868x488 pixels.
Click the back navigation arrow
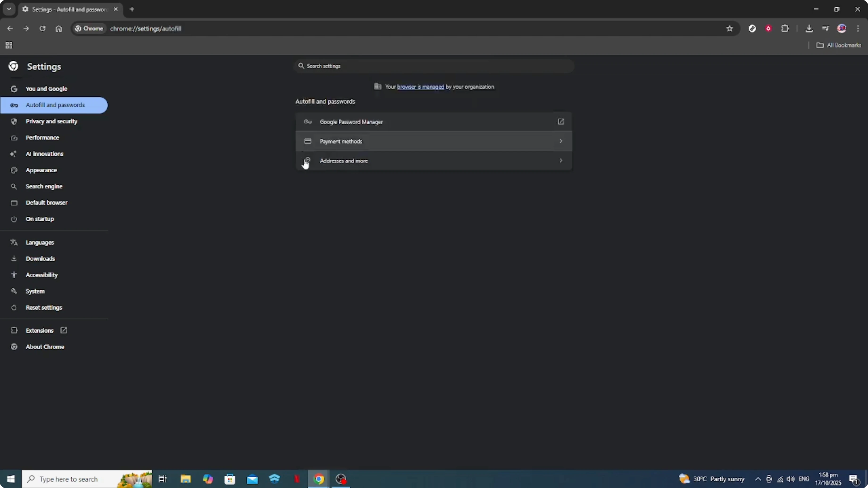[x=10, y=29]
